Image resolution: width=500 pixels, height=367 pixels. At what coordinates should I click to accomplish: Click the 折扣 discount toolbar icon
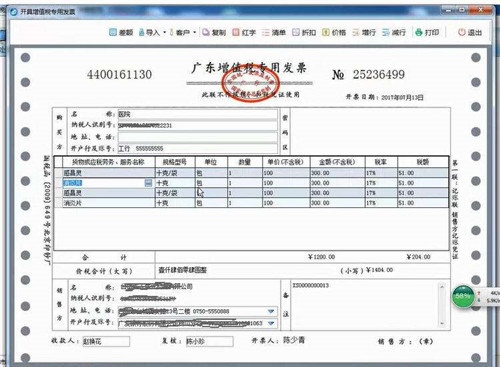(304, 32)
